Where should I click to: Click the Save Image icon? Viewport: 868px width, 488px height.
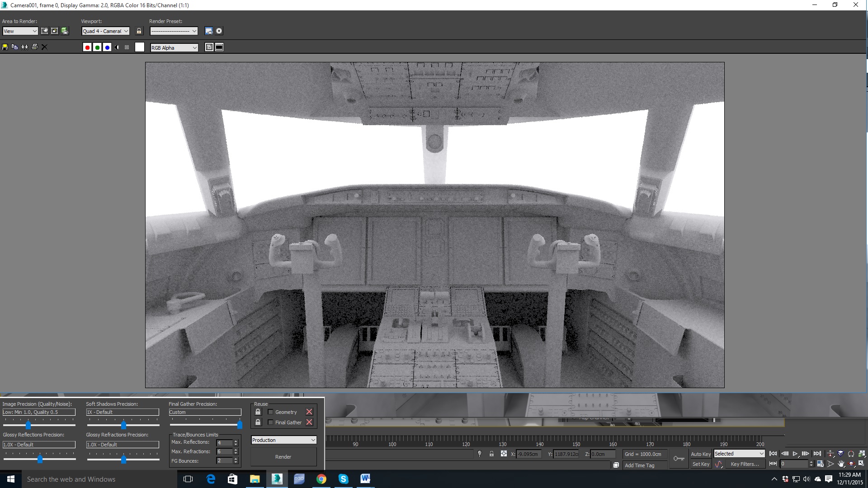tap(5, 47)
